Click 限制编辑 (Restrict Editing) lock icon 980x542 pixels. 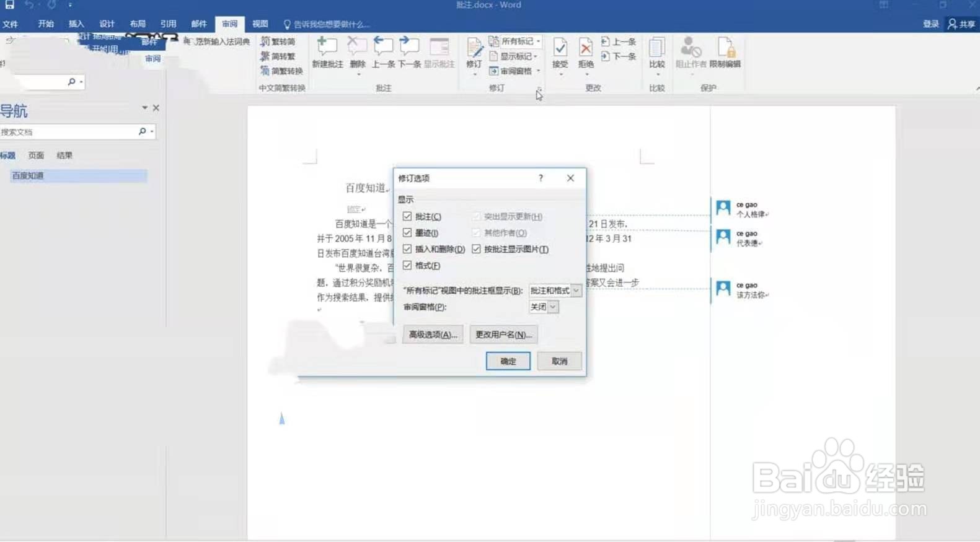(725, 47)
